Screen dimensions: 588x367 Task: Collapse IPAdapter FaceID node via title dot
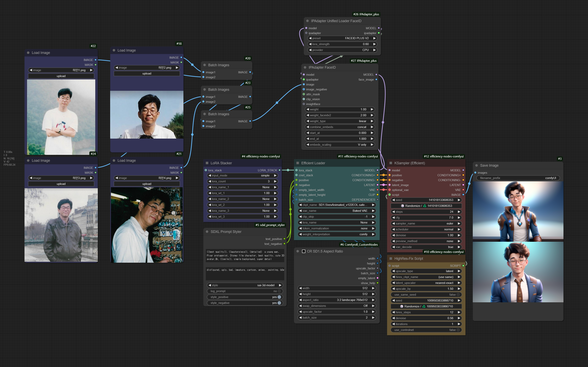[305, 67]
